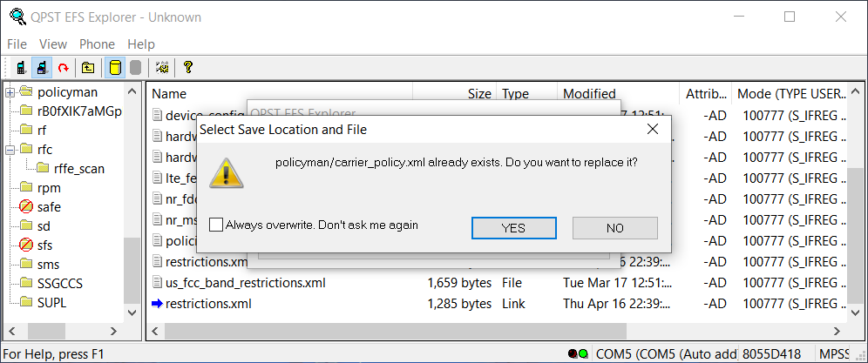Click the lte_fe file icon
The height and width of the screenshot is (363, 868).
157,178
